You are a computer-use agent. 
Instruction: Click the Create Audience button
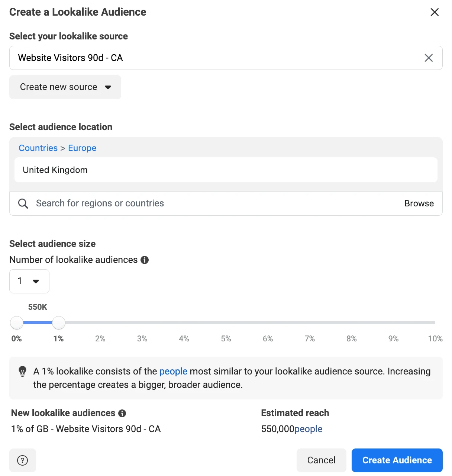click(x=397, y=460)
